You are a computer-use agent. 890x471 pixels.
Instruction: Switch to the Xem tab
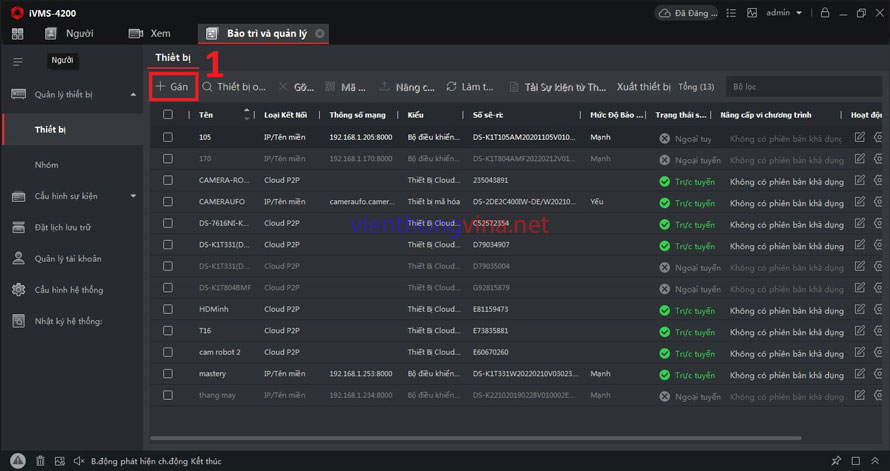tap(150, 34)
